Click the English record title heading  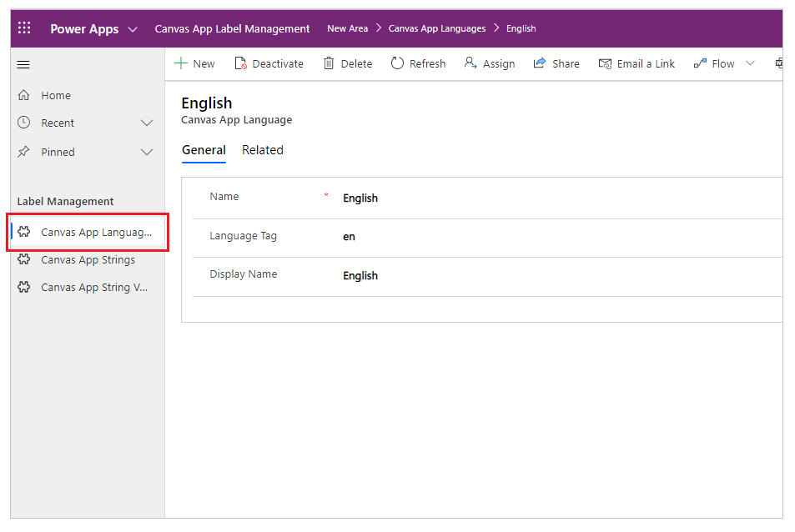pyautogui.click(x=207, y=103)
